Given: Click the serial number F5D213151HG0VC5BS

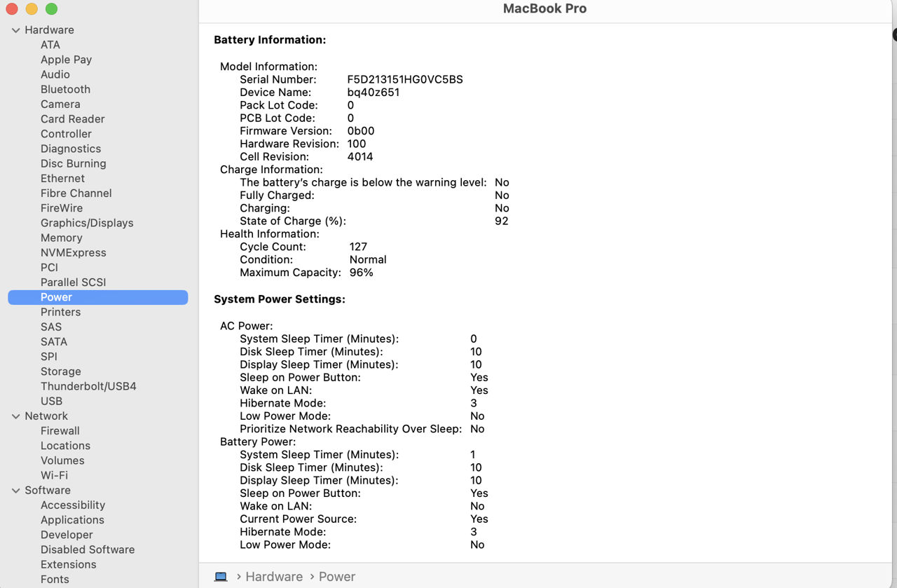Looking at the screenshot, I should point(405,79).
